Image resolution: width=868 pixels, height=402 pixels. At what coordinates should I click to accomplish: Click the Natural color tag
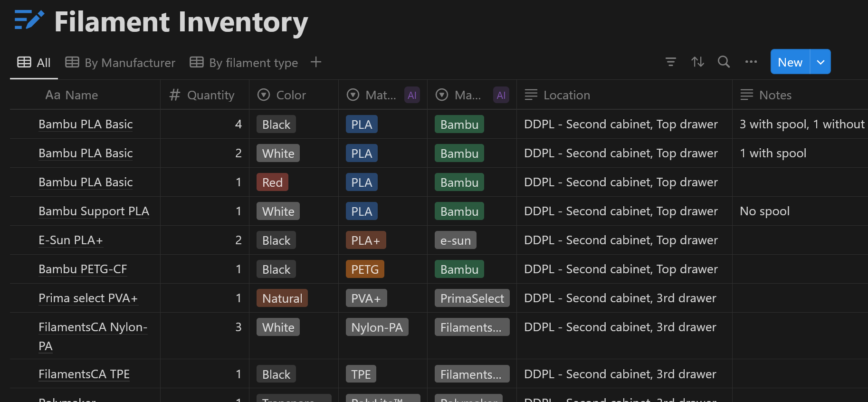pos(282,298)
